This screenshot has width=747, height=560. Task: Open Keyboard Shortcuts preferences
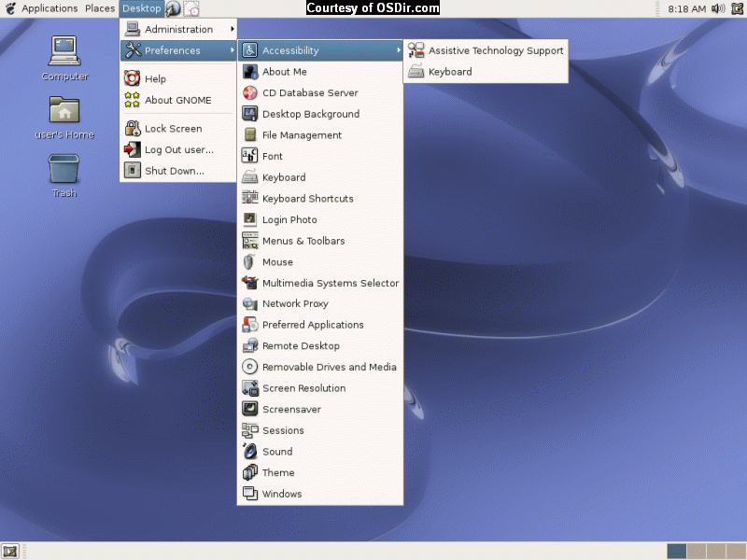tap(320, 199)
